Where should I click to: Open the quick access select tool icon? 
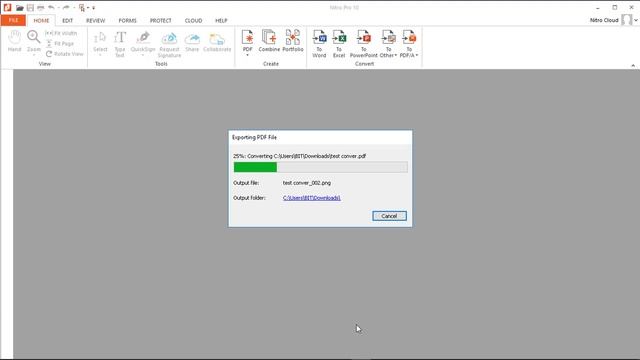pos(82,8)
